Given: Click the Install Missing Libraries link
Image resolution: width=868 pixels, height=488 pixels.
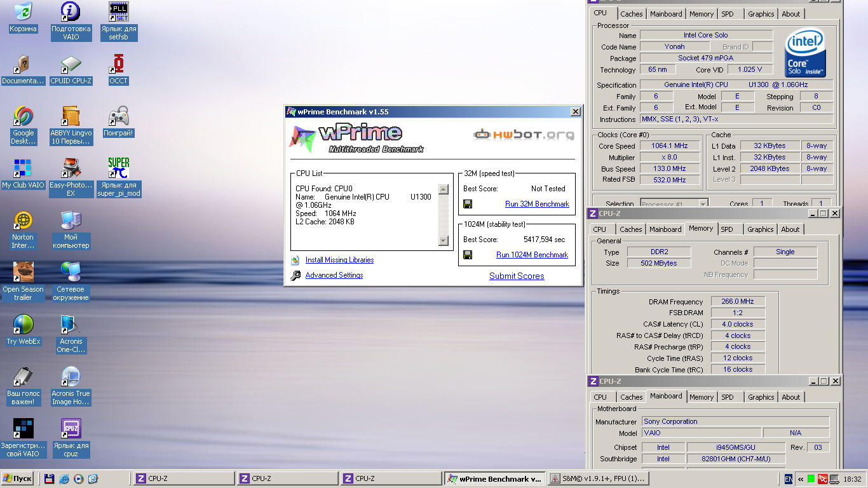Looking at the screenshot, I should pyautogui.click(x=339, y=260).
